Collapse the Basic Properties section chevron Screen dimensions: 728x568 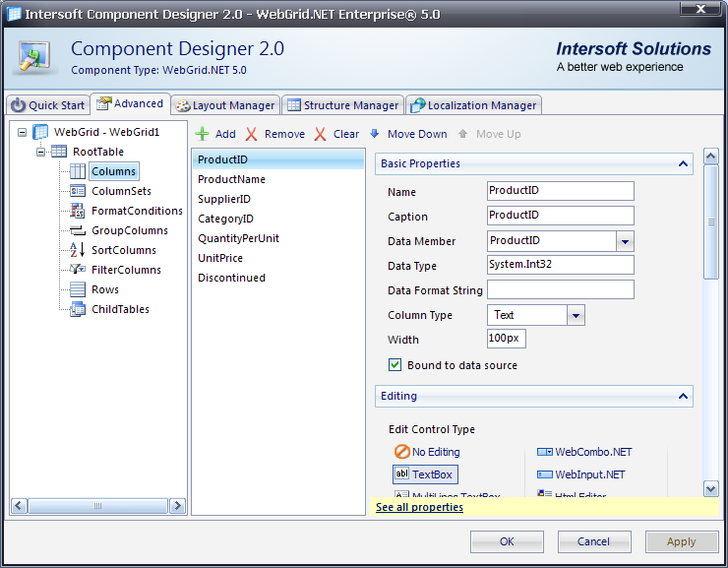(x=683, y=164)
